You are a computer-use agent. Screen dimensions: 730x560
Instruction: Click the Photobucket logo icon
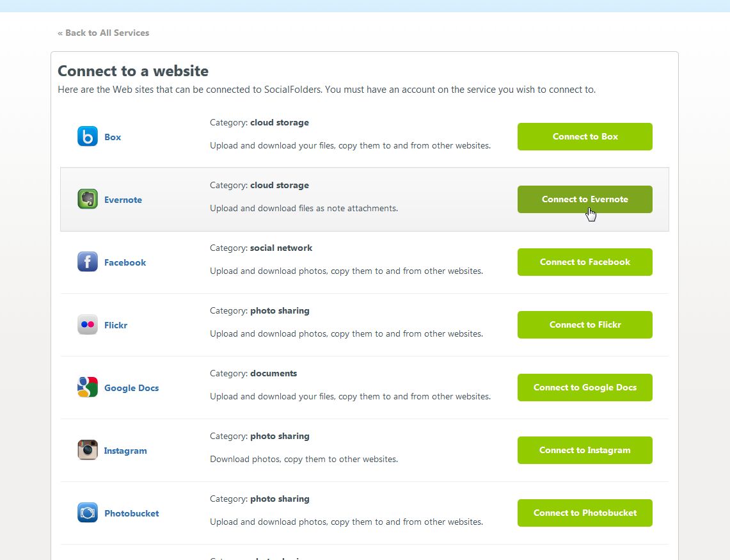click(x=88, y=513)
